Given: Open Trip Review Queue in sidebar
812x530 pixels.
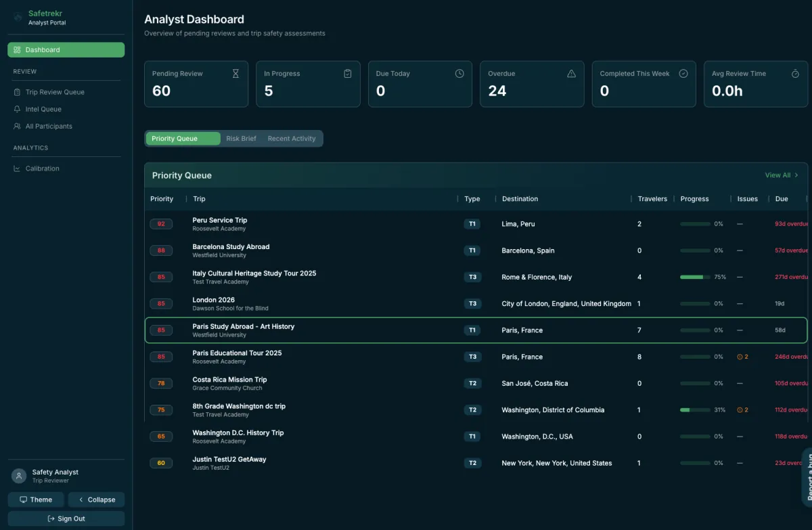Looking at the screenshot, I should pos(66,92).
